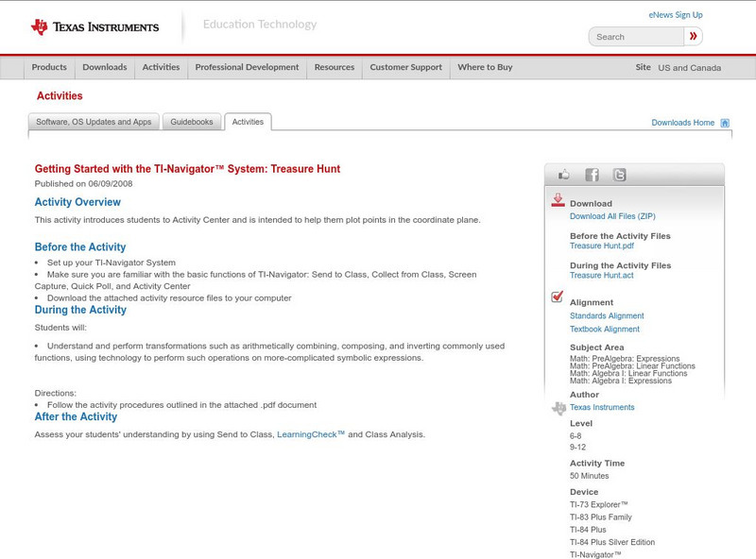Click the thumbs-up like icon

coord(563,175)
